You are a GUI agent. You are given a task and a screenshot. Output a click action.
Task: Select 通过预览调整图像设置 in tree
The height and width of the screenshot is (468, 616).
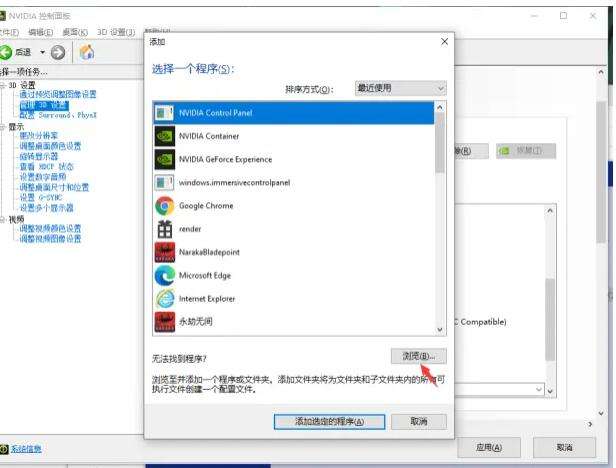point(58,94)
